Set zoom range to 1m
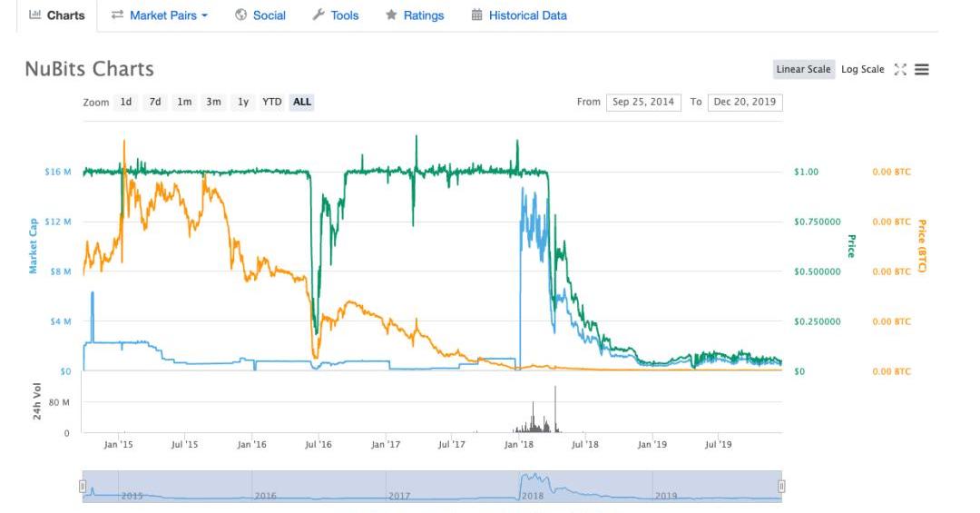 click(x=184, y=103)
